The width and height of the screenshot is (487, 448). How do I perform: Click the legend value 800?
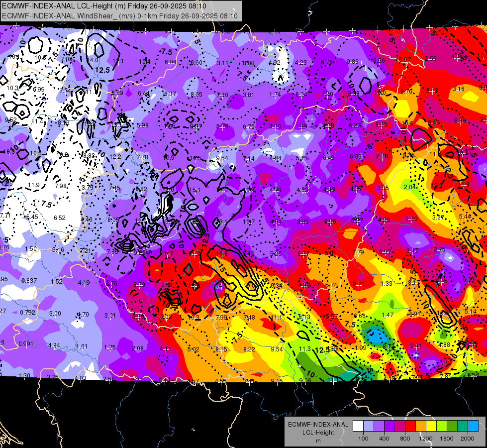coord(405,439)
